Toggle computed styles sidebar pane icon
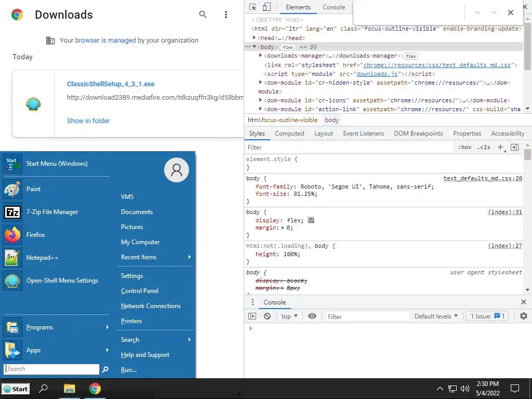 515,147
